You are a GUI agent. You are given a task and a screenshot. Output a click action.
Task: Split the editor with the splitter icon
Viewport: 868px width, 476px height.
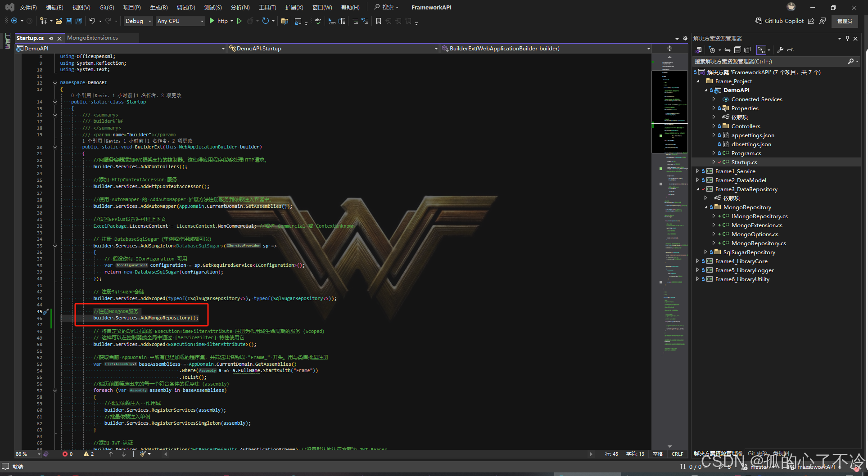(669, 48)
